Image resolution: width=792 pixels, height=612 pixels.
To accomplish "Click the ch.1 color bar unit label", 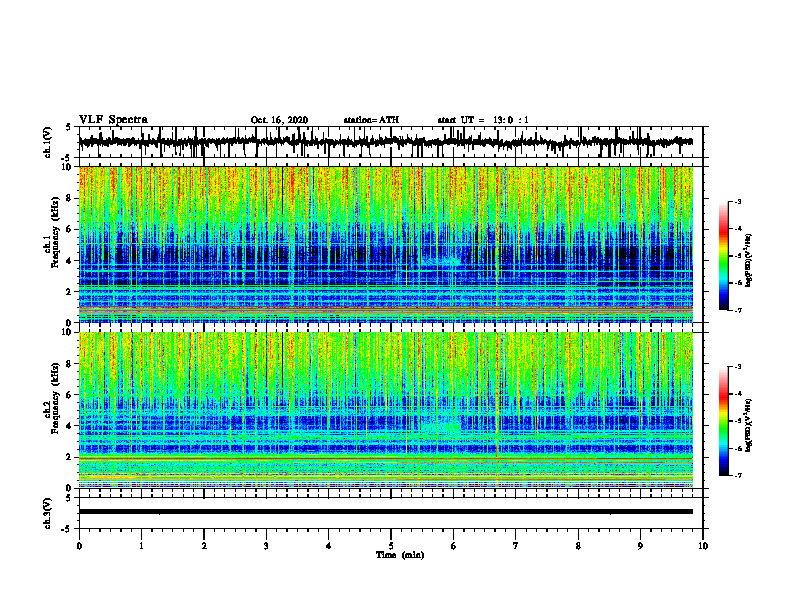I will (x=749, y=261).
